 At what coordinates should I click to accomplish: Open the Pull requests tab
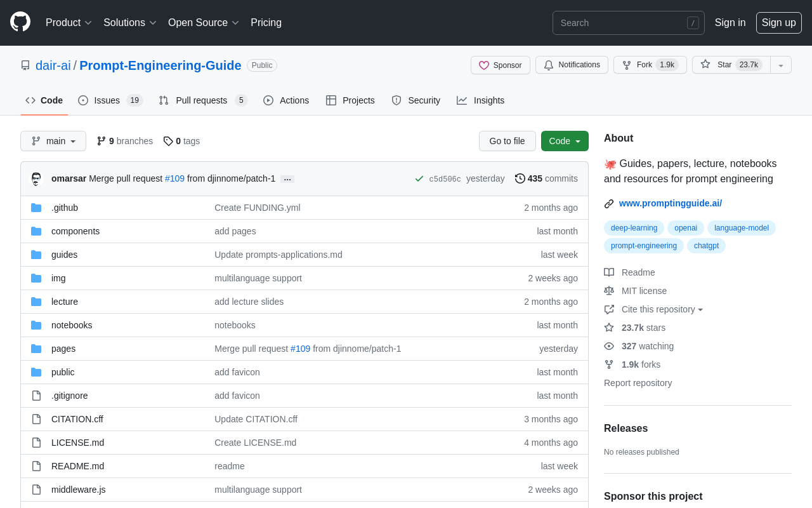click(x=202, y=100)
